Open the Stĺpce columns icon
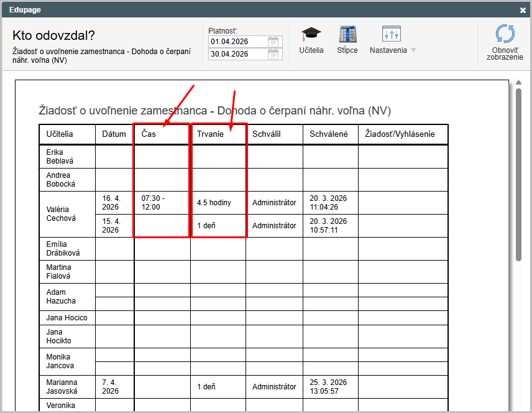Screen dimensions: 532x413 point(347,35)
